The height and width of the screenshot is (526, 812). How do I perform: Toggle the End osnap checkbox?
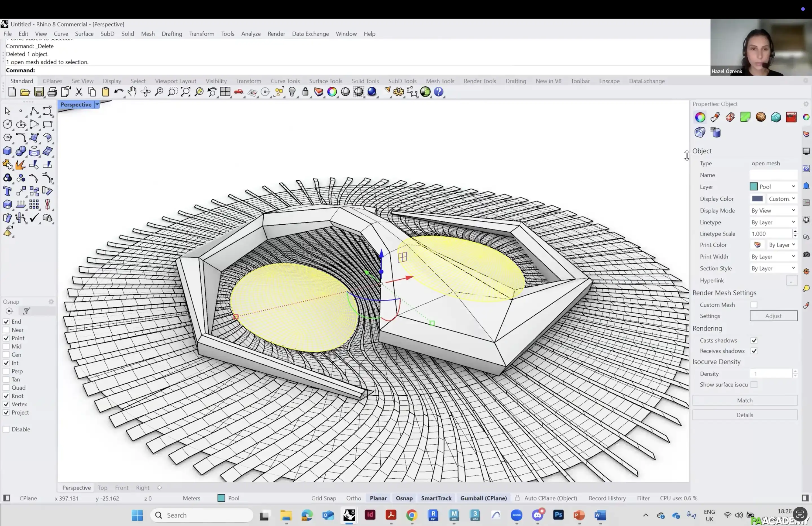point(6,322)
